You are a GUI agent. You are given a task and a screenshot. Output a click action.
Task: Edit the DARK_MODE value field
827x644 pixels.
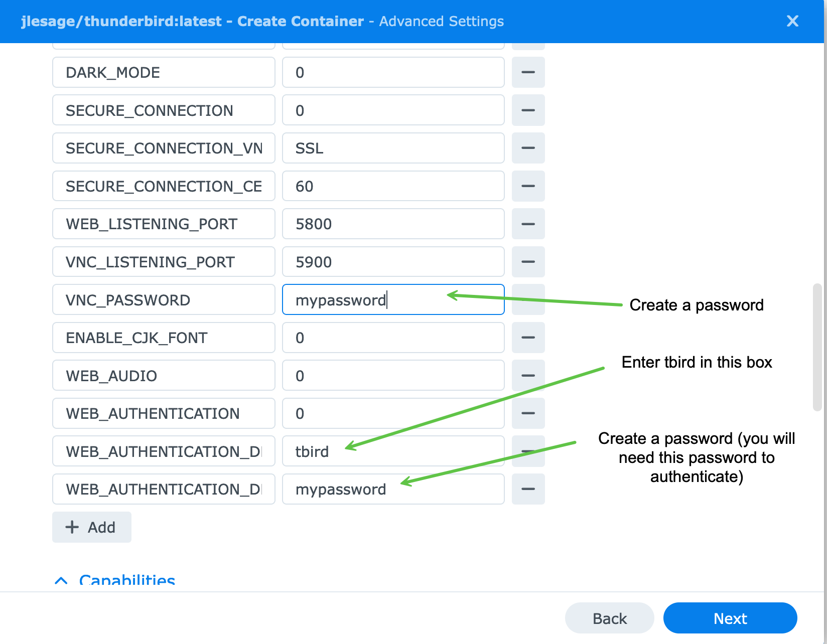[x=393, y=72]
